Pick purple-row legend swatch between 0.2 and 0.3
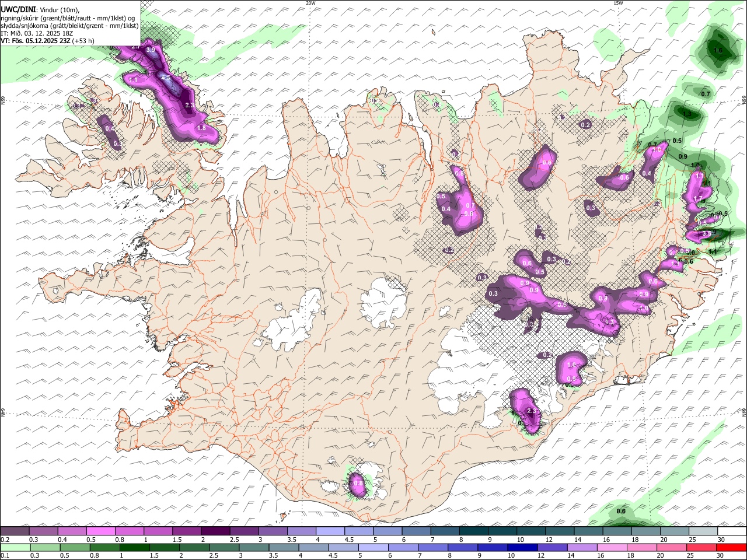 pyautogui.click(x=15, y=531)
